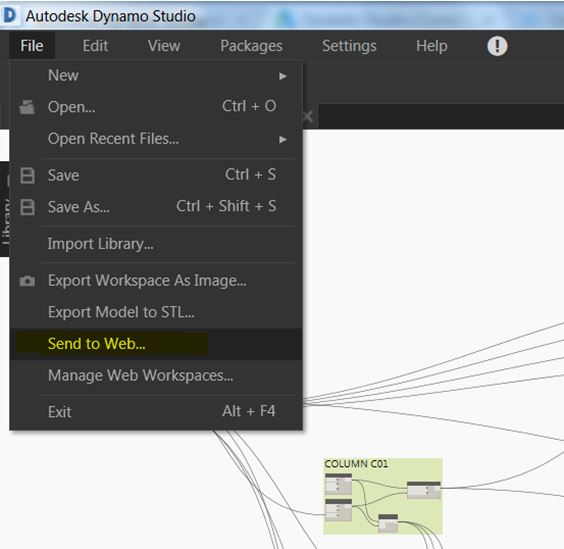
Task: Click the top-right node in COLUMN C01
Action: 424,490
